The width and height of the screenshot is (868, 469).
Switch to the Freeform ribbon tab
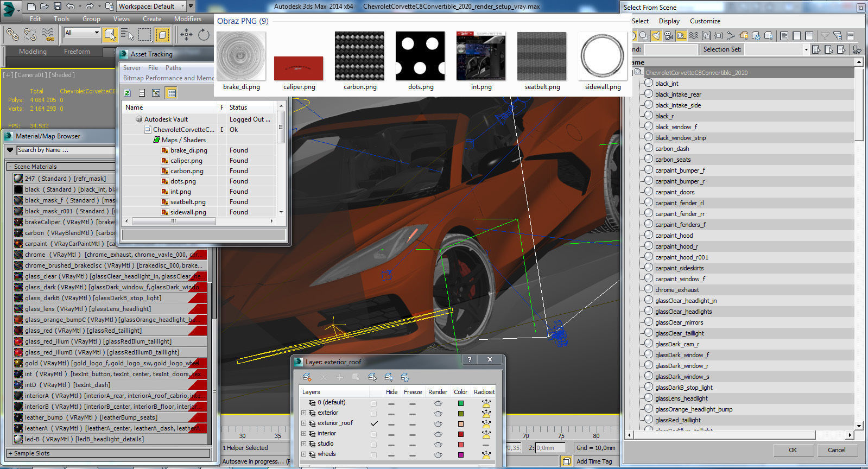pyautogui.click(x=77, y=52)
